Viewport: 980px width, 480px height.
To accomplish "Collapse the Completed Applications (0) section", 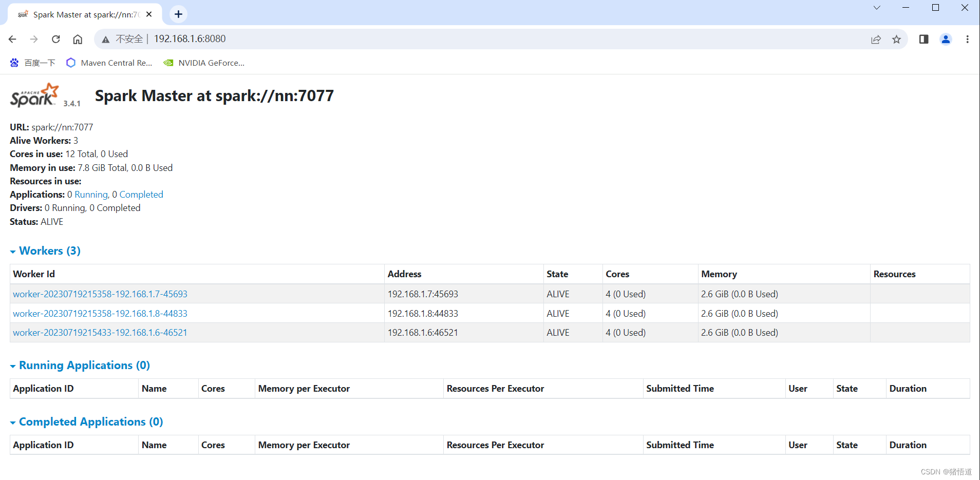I will tap(86, 421).
